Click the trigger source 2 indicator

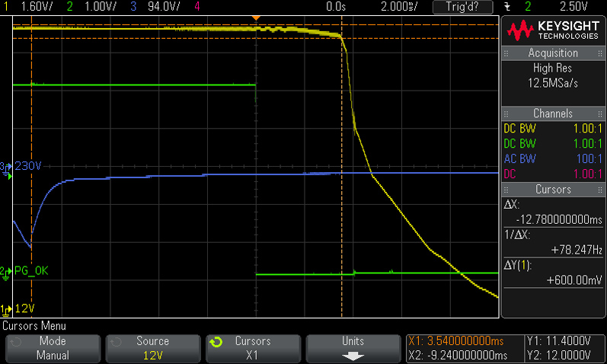coord(528,7)
